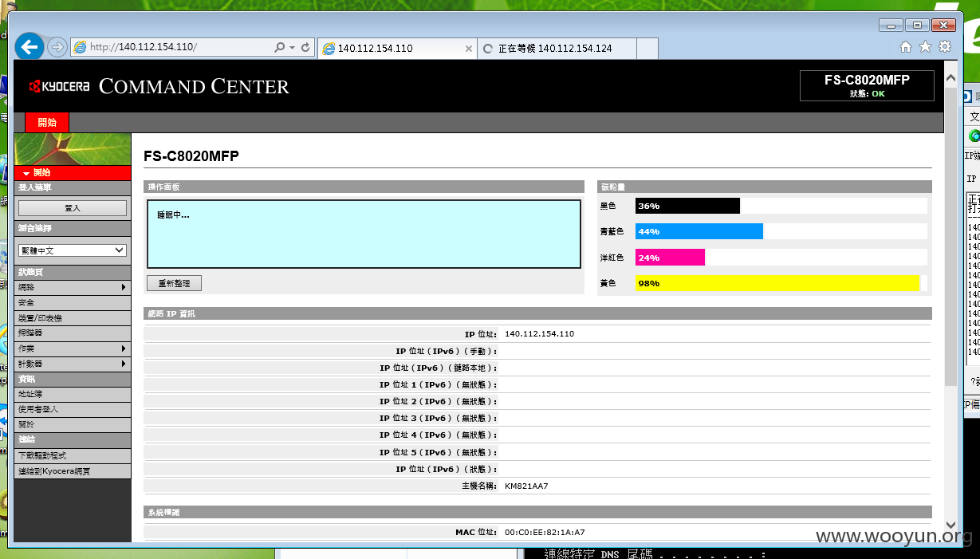Viewport: 980px width, 559px height.
Task: Open the browser Tools gear icon
Action: (945, 47)
